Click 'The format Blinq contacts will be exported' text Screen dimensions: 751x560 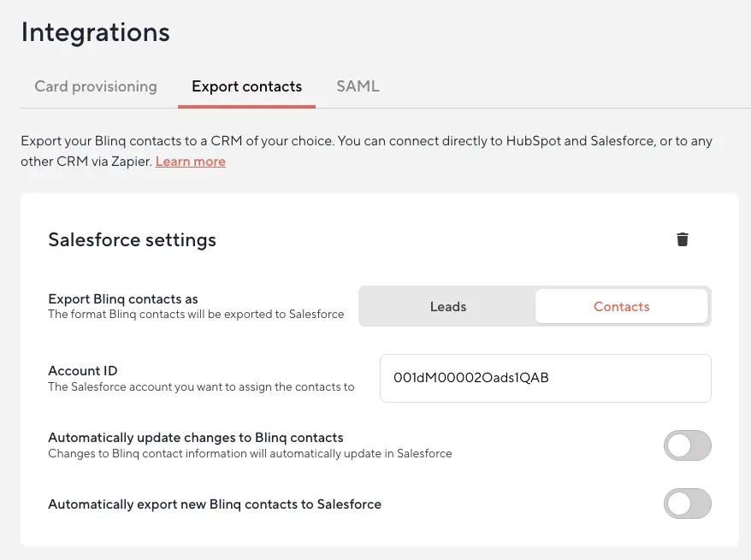196,314
